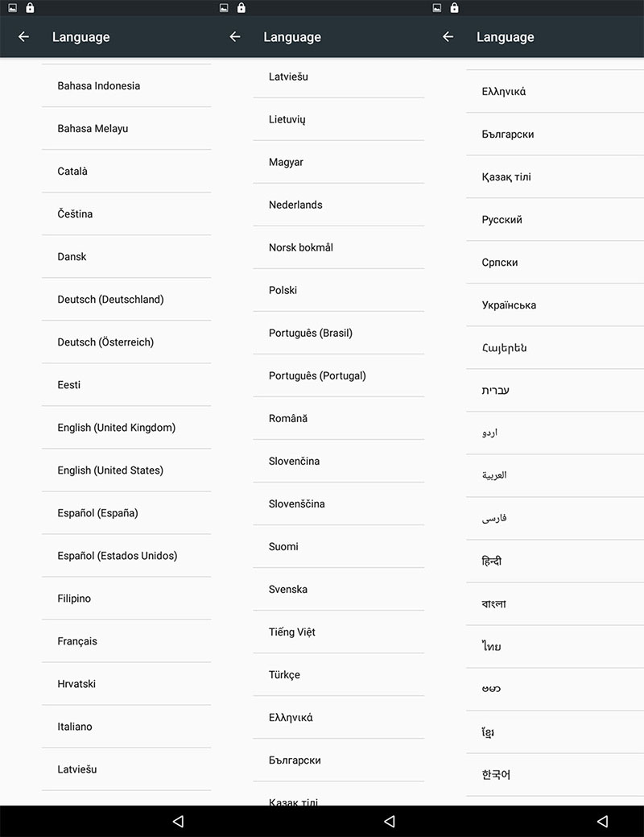644x837 pixels.
Task: Select Deutsch (Österreich) from the list
Action: 105,342
